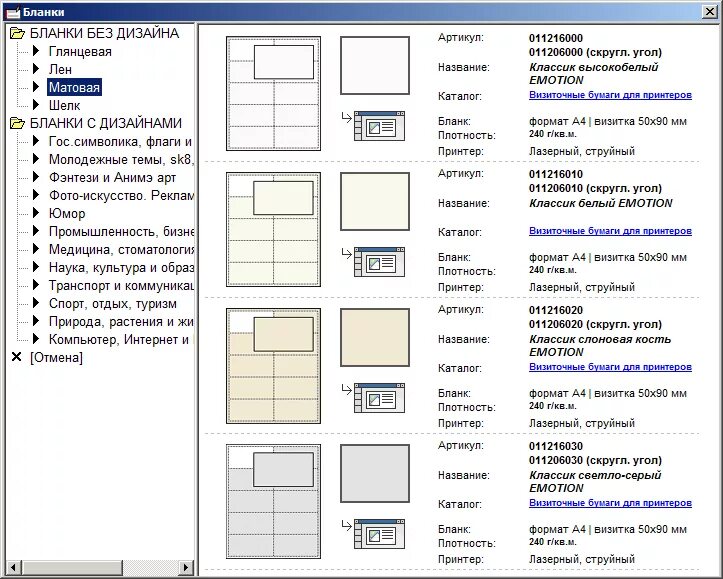Select the A4 sheet layout of Классик высокобелый

click(273, 94)
